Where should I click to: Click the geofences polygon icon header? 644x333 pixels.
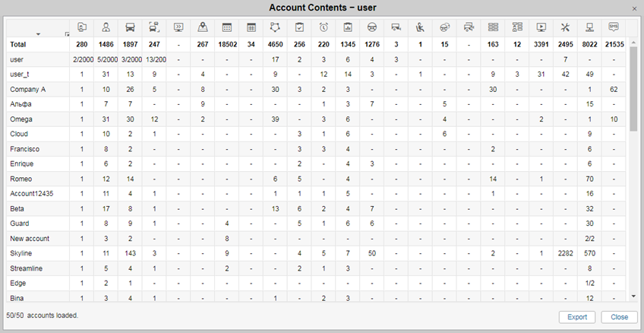coord(275,27)
